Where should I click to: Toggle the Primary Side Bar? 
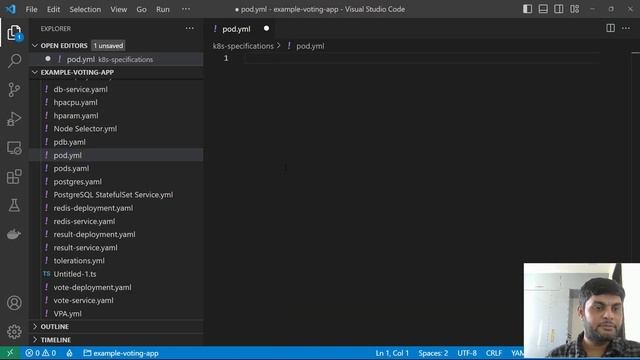[x=527, y=9]
